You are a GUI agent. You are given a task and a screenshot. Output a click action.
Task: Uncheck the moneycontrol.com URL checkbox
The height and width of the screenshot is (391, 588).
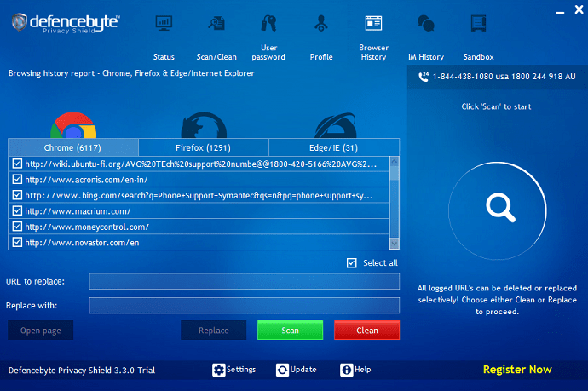click(17, 227)
